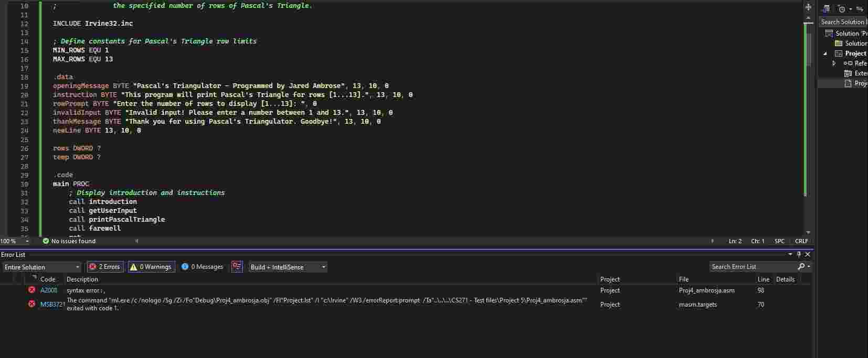Click the sync with active document icon
The width and height of the screenshot is (868, 358).
point(860,8)
